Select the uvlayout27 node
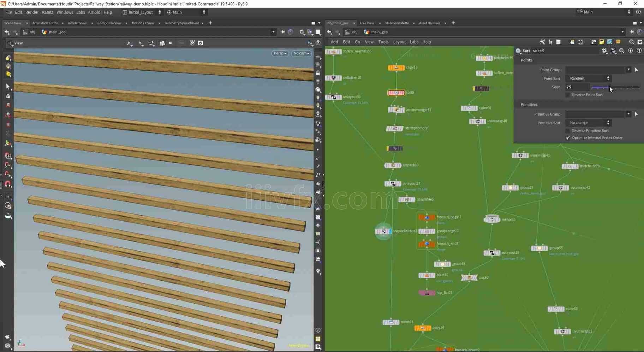Screen dimensions: 644x352 click(393, 184)
